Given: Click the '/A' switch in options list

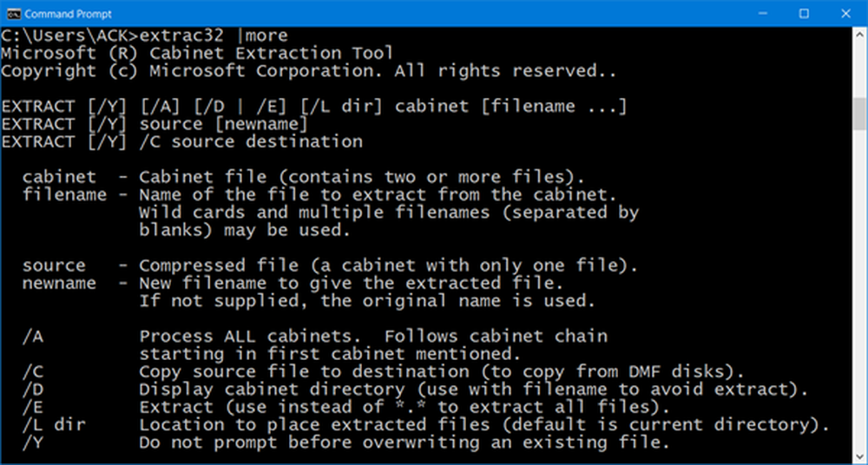Looking at the screenshot, I should click(x=33, y=336).
